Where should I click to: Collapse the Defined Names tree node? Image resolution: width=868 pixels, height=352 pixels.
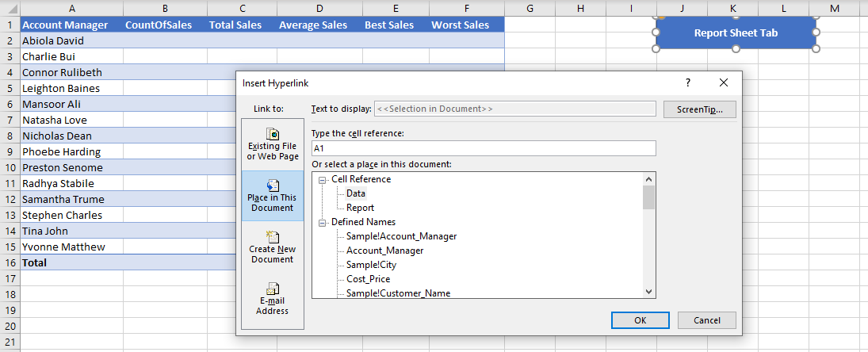(x=323, y=223)
